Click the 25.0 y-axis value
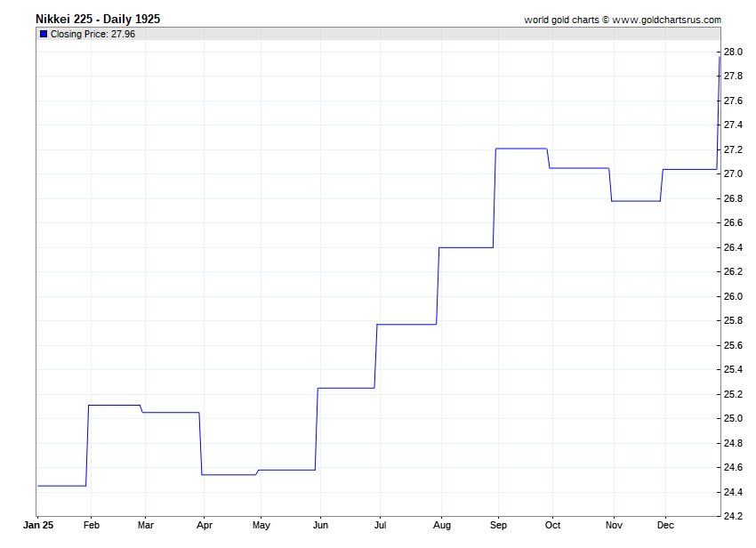Image resolution: width=756 pixels, height=548 pixels. (x=733, y=418)
